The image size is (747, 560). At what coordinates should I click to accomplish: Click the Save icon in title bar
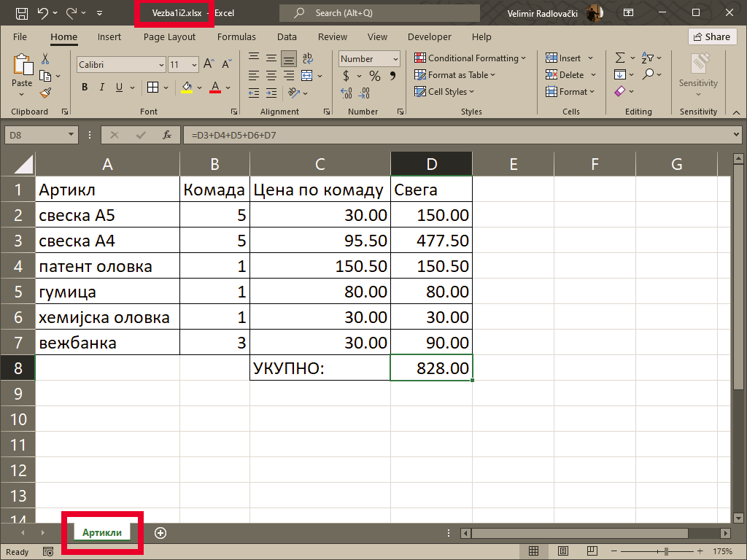pos(22,13)
